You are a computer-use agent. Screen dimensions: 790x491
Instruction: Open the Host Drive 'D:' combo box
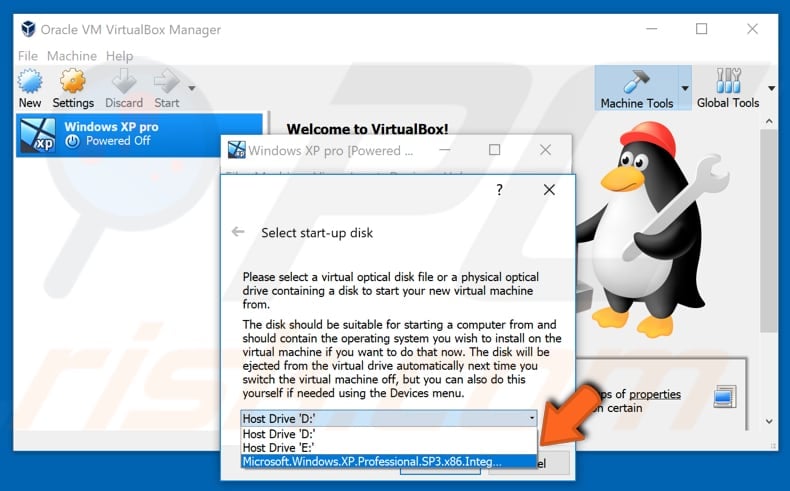pos(388,418)
